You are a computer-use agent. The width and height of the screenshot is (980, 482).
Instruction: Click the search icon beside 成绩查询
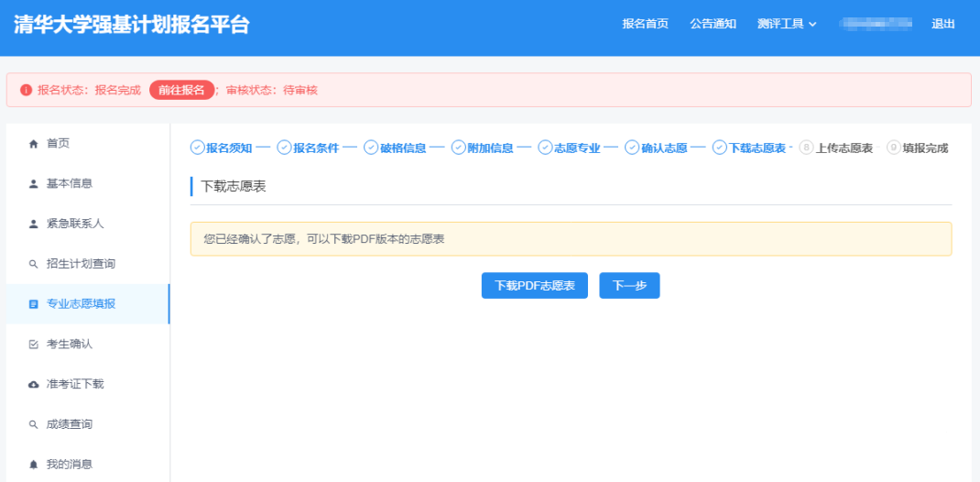pyautogui.click(x=34, y=424)
